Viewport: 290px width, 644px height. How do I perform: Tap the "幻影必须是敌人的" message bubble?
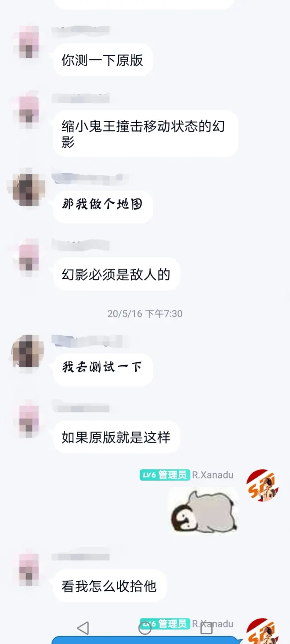(x=116, y=274)
